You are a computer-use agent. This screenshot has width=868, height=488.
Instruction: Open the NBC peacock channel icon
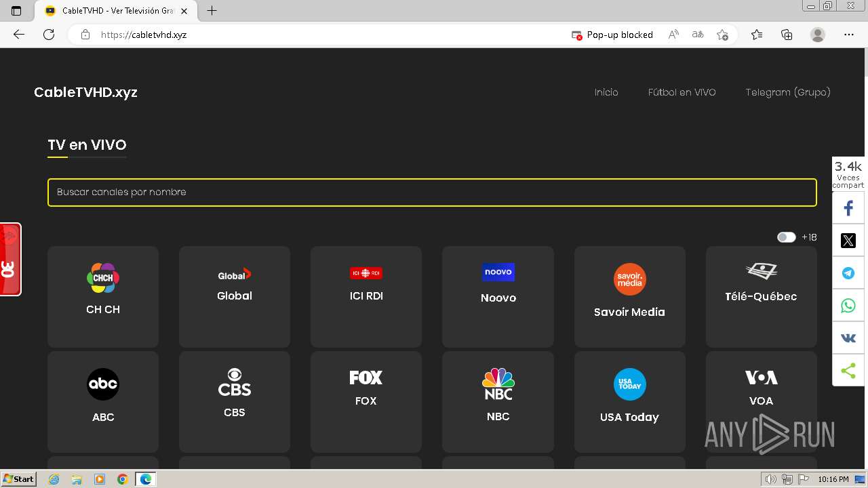point(498,384)
